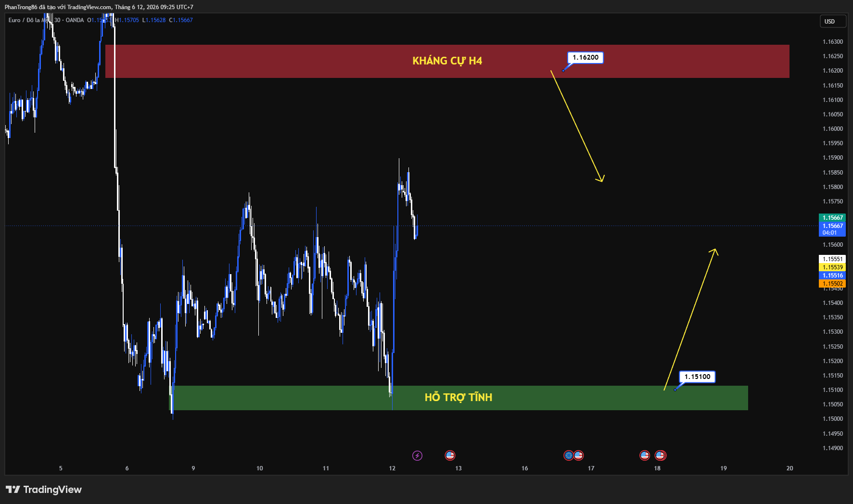This screenshot has width=853, height=504.
Task: Open the US flag event icon before date 13
Action: 450,455
